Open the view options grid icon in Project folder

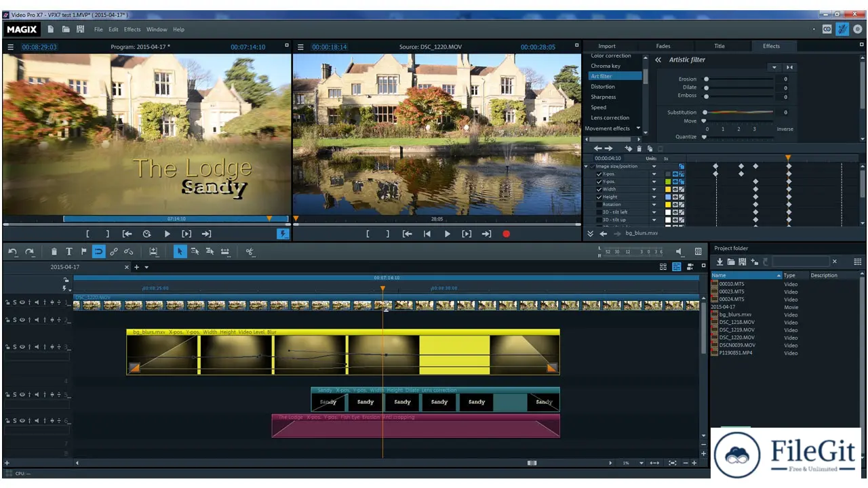pos(858,262)
